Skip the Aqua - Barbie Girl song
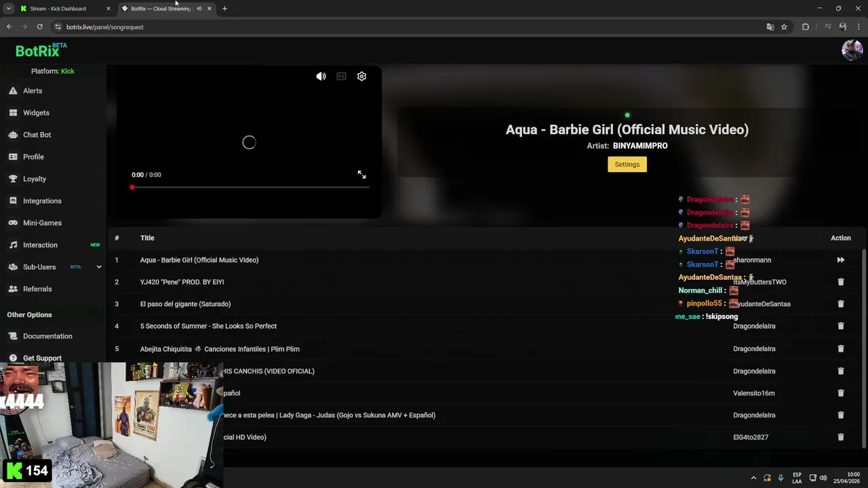The image size is (868, 488). [840, 260]
